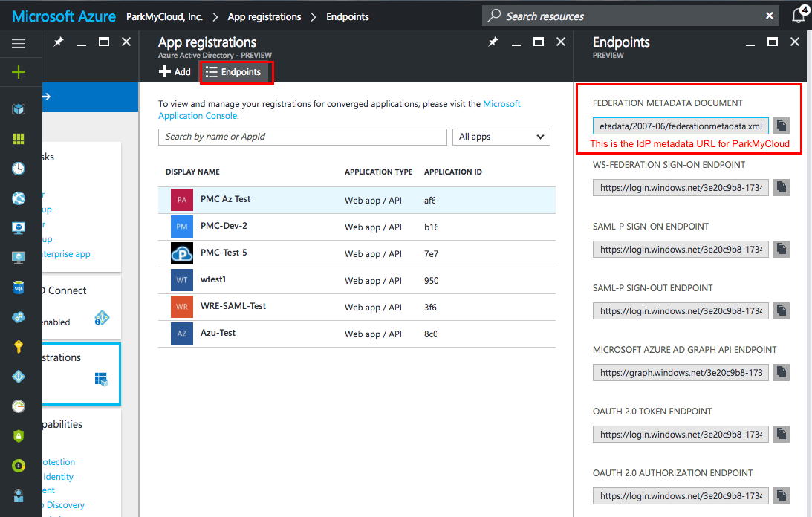812x517 pixels.
Task: Click Add in App registrations toolbar
Action: pos(175,71)
